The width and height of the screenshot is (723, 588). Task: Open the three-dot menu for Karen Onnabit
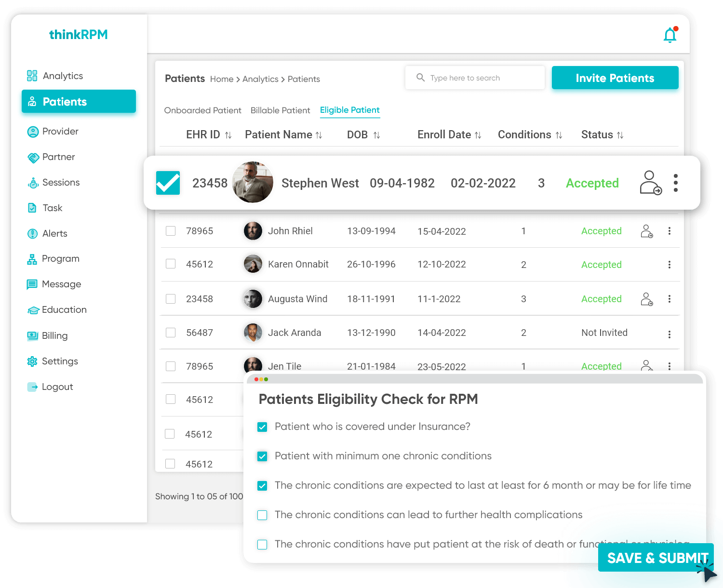[x=669, y=264]
